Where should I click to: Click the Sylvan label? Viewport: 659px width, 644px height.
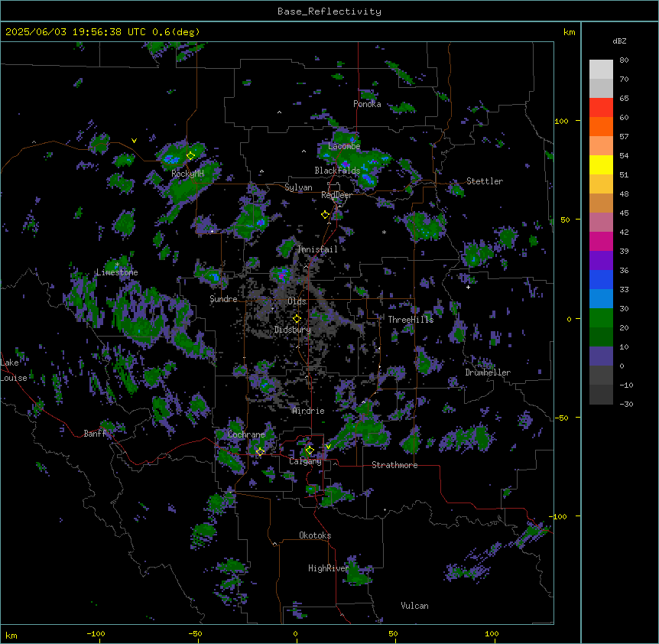pyautogui.click(x=298, y=187)
